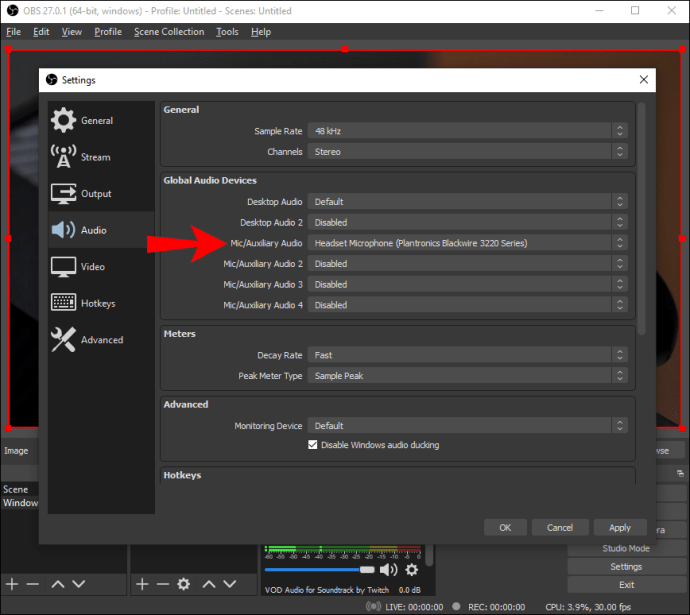
Task: Open the Desktop Audio 2 dropdown
Action: point(467,222)
